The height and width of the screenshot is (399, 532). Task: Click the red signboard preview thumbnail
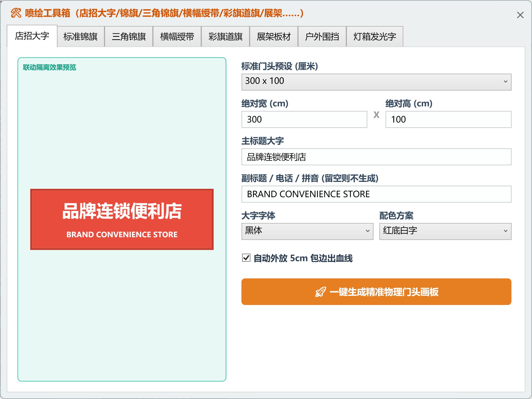pos(122,219)
